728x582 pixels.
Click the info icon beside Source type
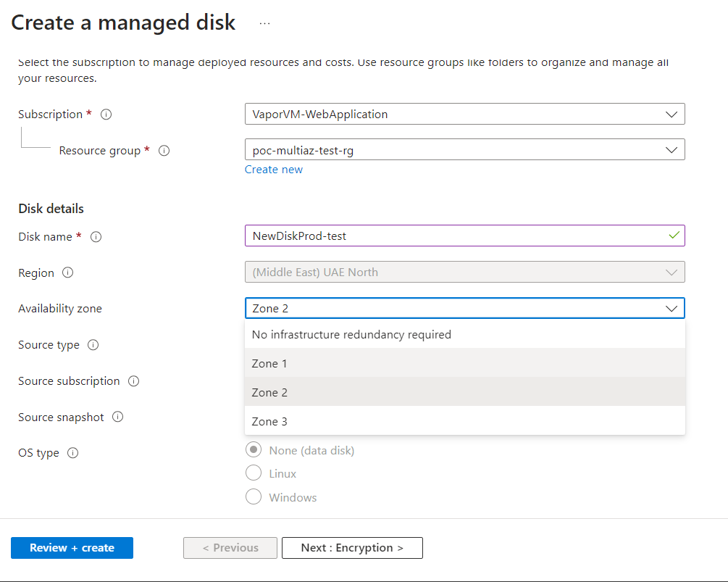[93, 345]
